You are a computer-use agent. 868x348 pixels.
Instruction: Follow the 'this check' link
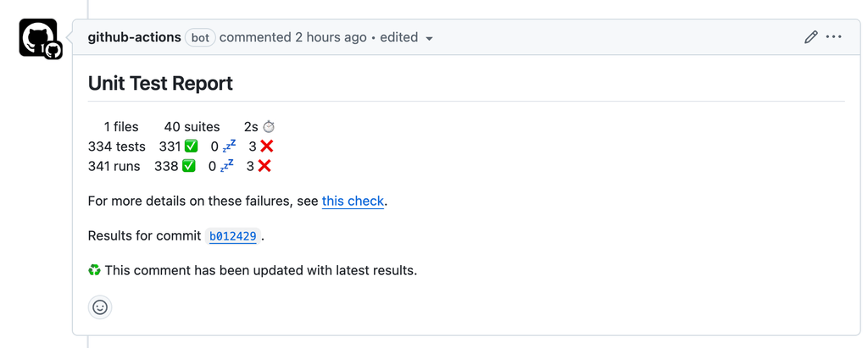(353, 201)
